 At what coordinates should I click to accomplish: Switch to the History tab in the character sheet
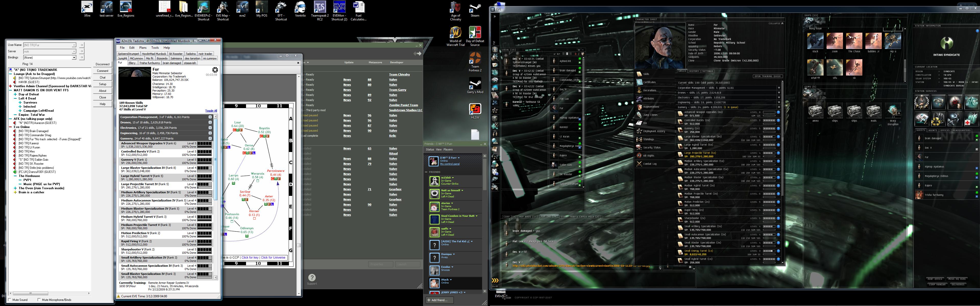(694, 71)
